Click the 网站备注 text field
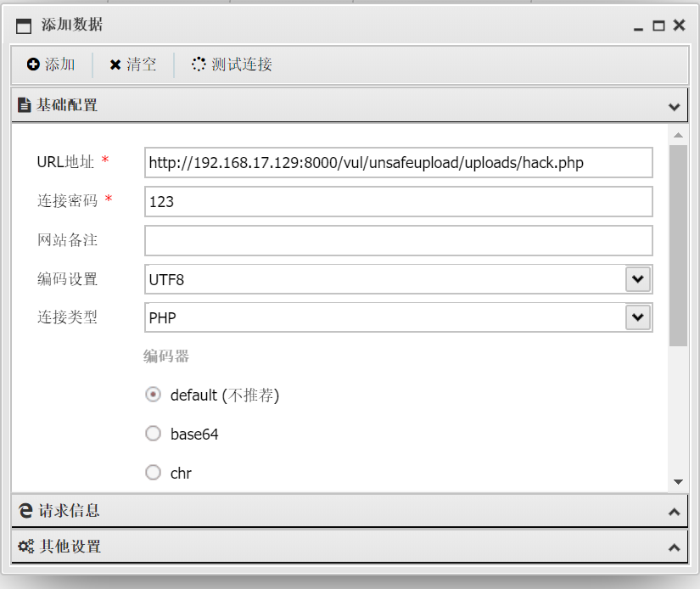Image resolution: width=700 pixels, height=589 pixels. [398, 240]
